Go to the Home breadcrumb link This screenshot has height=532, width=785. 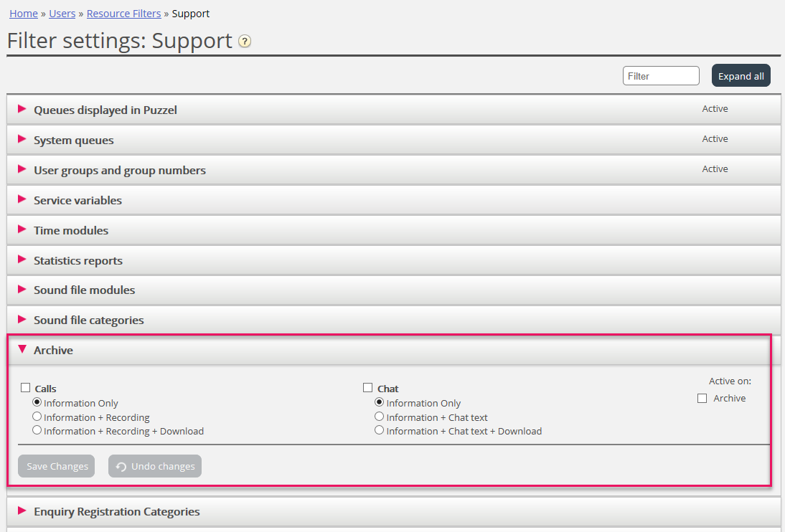click(x=24, y=14)
